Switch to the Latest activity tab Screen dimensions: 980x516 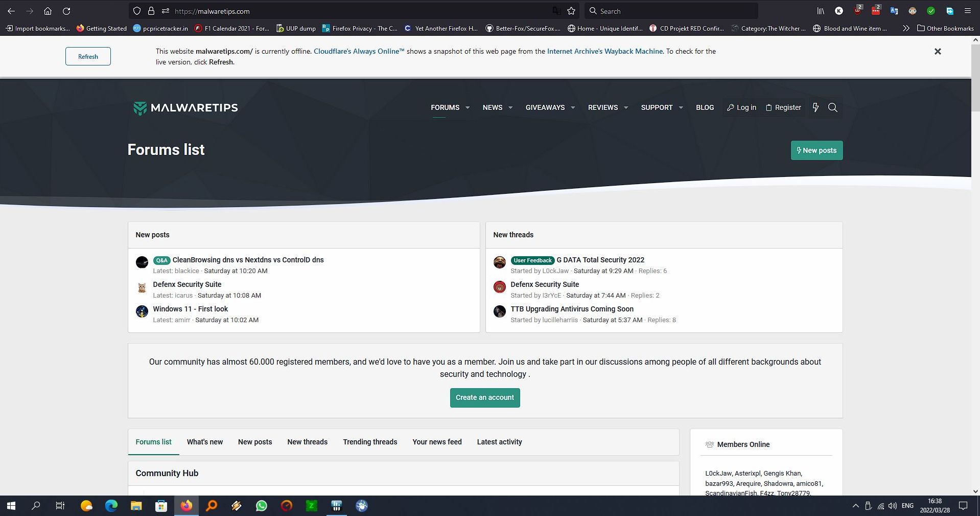point(500,442)
